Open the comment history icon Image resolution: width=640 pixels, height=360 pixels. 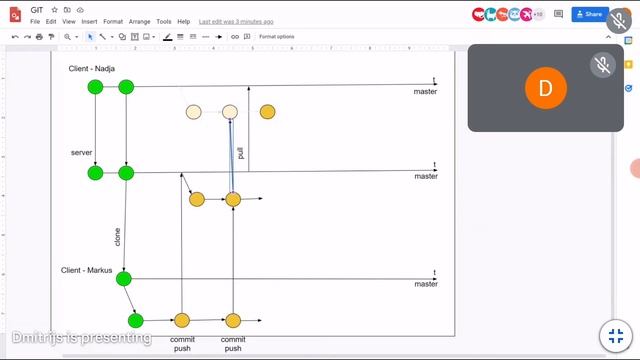click(558, 14)
